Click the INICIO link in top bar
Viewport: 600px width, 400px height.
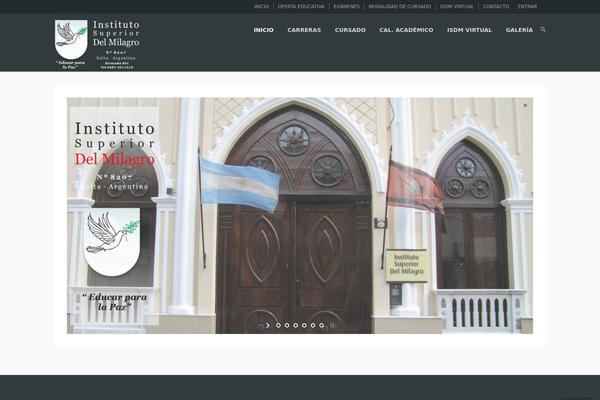(x=262, y=7)
